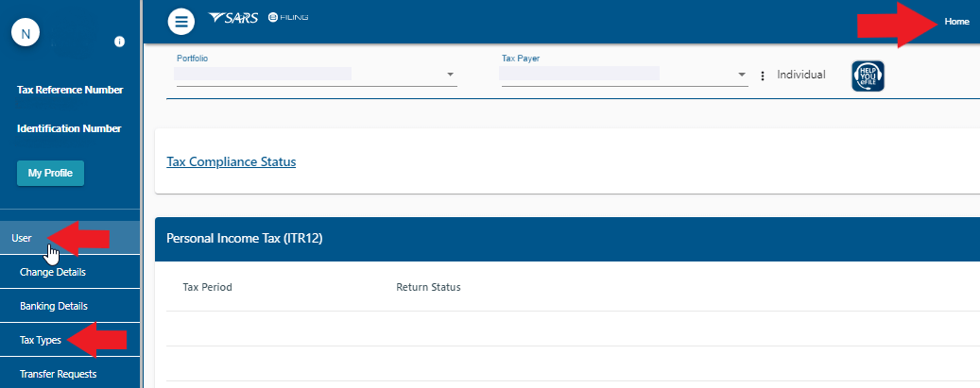Click the Tax Period column header
The width and height of the screenshot is (980, 388).
pos(207,287)
